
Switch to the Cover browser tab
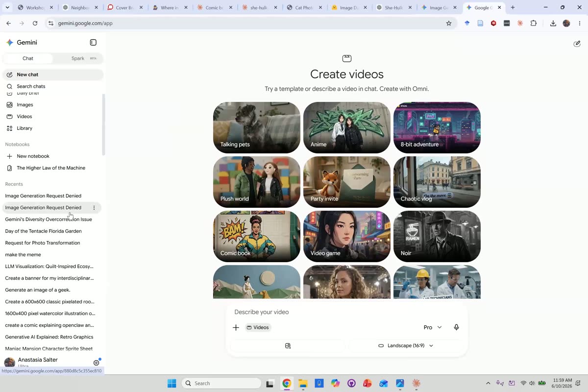(x=124, y=7)
